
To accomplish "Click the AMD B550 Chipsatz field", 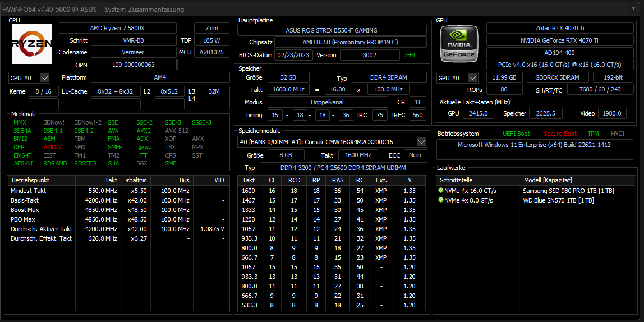I will click(351, 42).
